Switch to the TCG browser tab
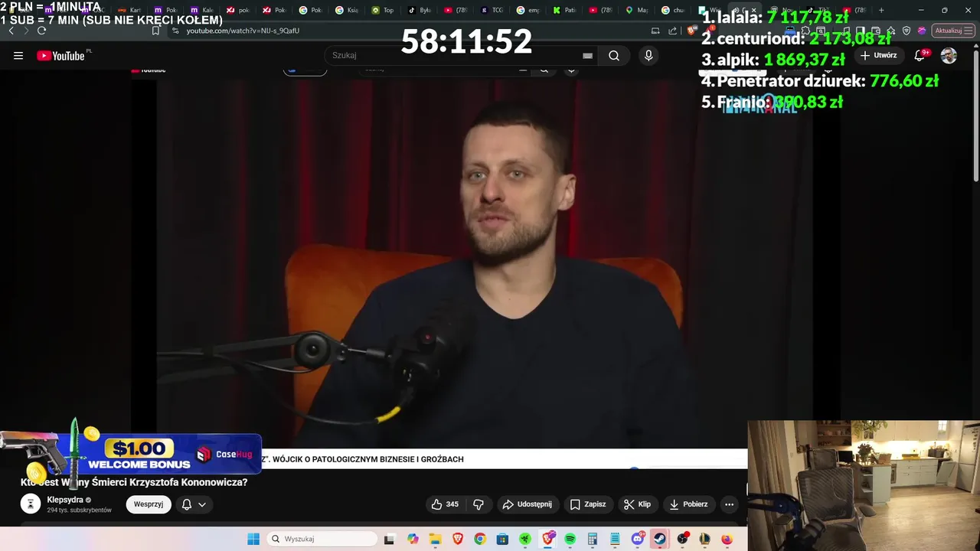980x551 pixels. tap(492, 10)
